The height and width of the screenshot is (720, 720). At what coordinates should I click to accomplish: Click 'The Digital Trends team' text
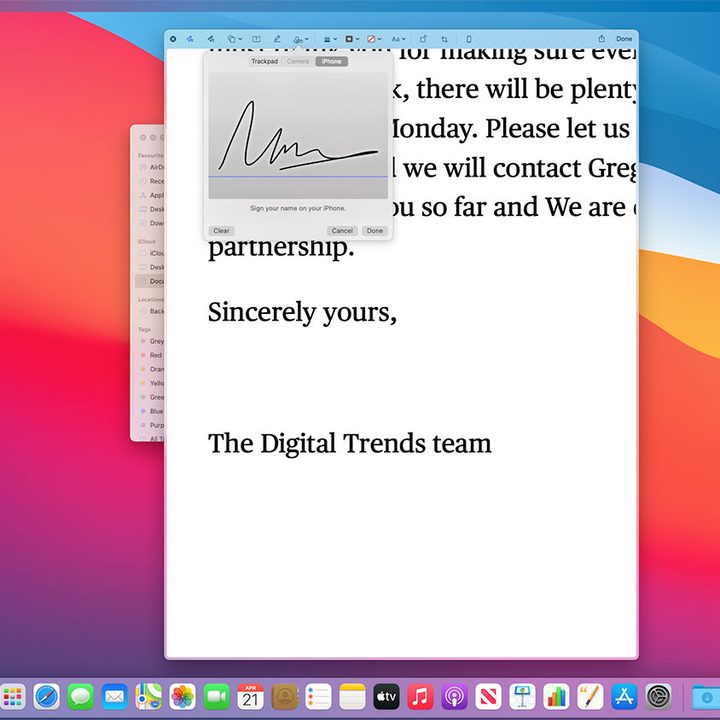click(x=349, y=444)
